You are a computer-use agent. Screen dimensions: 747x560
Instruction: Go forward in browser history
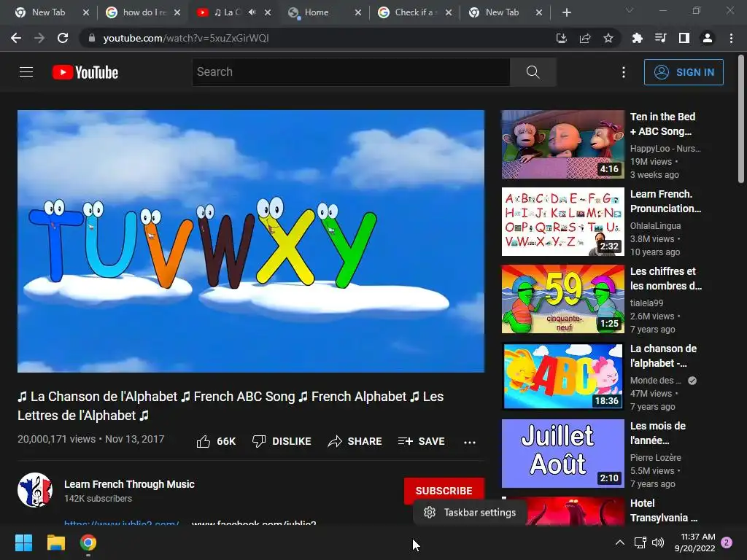point(39,38)
